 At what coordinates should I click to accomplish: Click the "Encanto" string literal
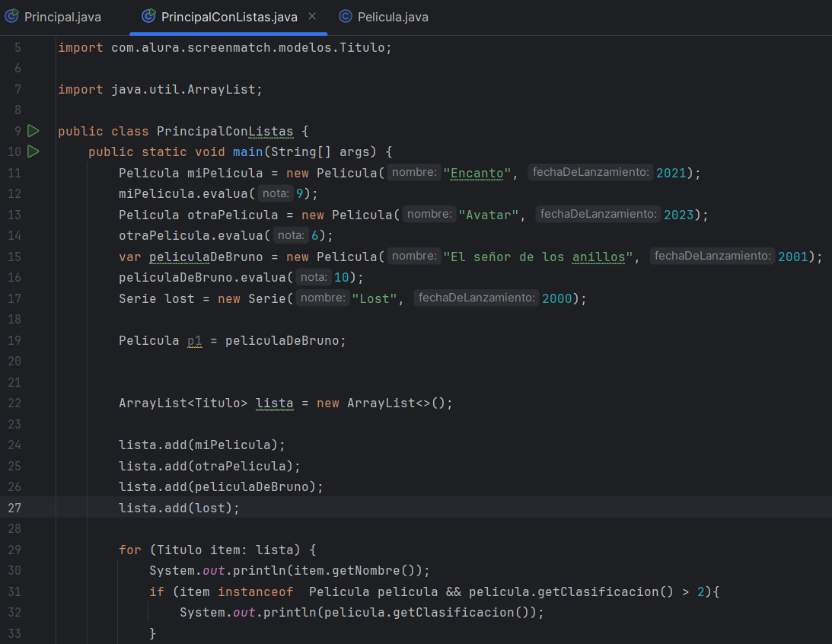(x=477, y=173)
